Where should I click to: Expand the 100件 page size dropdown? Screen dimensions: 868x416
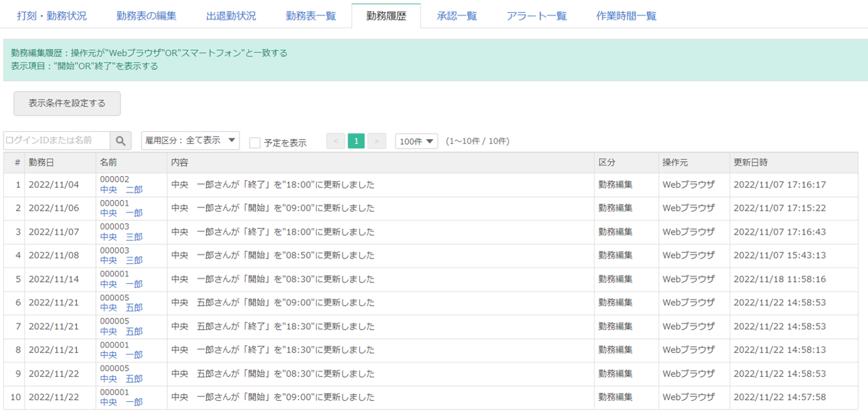coord(416,141)
